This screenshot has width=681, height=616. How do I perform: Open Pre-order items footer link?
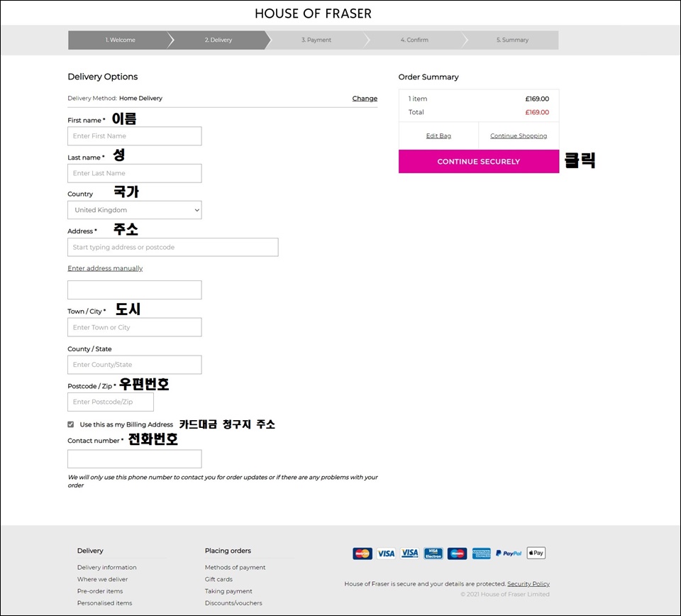coord(100,591)
